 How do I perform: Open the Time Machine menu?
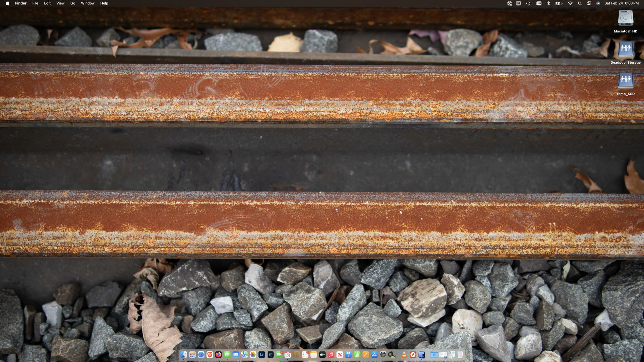pyautogui.click(x=528, y=3)
